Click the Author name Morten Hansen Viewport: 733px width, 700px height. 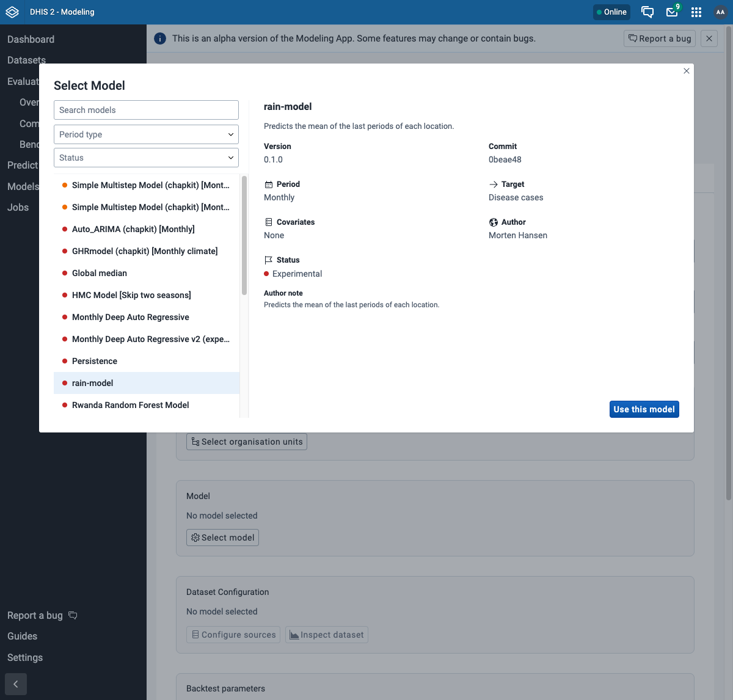coord(518,235)
